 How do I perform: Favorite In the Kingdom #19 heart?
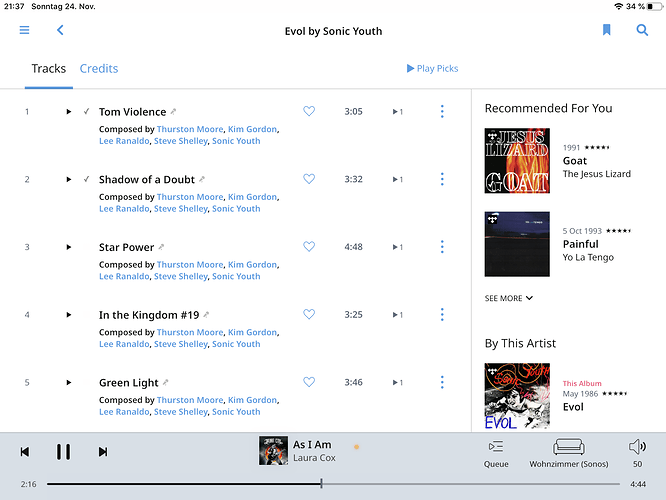[309, 314]
